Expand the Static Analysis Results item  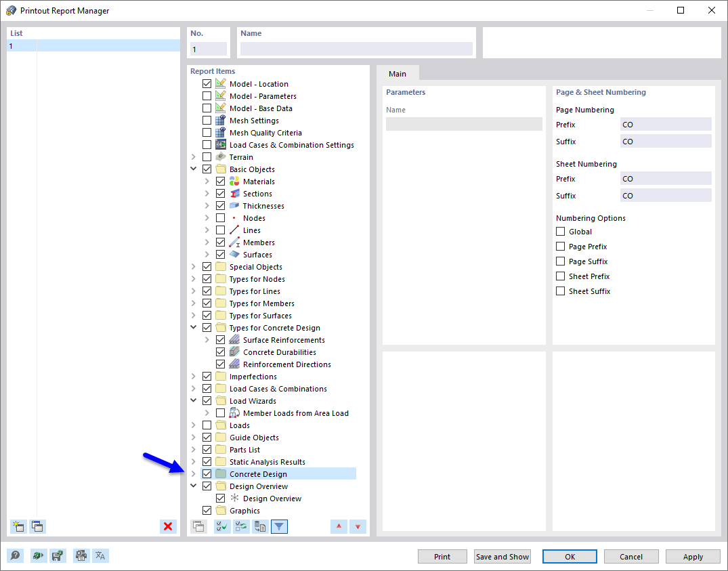click(194, 461)
